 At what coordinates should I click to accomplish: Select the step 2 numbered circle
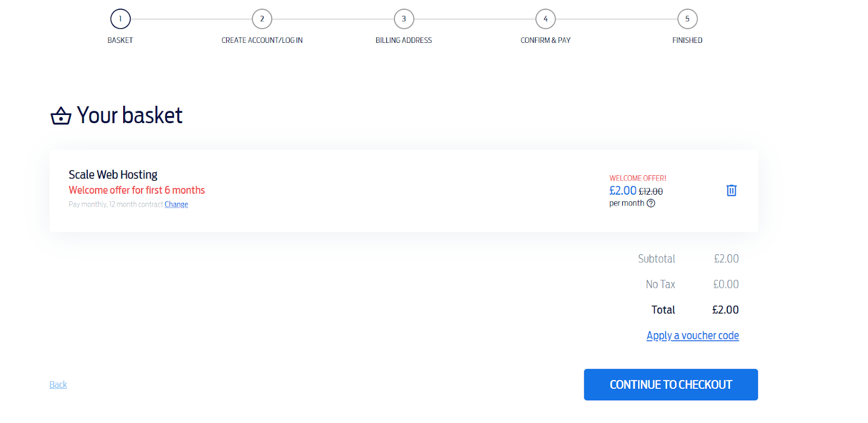click(262, 19)
